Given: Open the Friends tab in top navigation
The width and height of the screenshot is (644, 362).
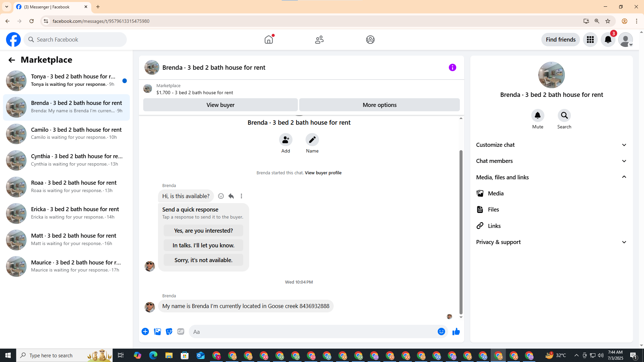Looking at the screenshot, I should coord(319,40).
